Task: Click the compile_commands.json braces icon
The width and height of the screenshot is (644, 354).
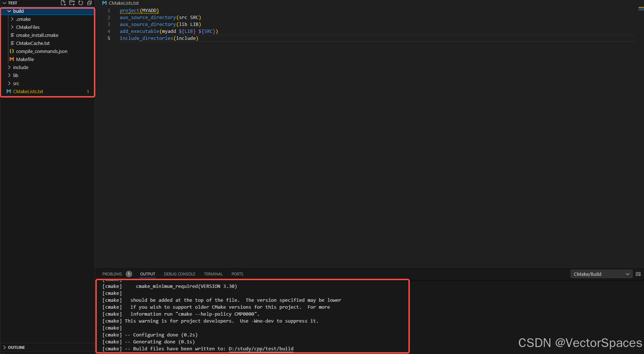Action: pos(12,51)
